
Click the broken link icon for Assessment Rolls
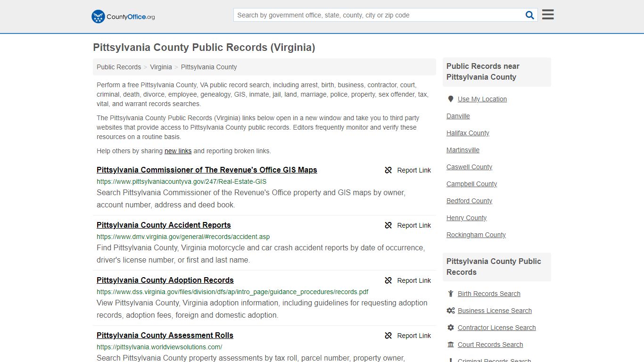point(388,336)
